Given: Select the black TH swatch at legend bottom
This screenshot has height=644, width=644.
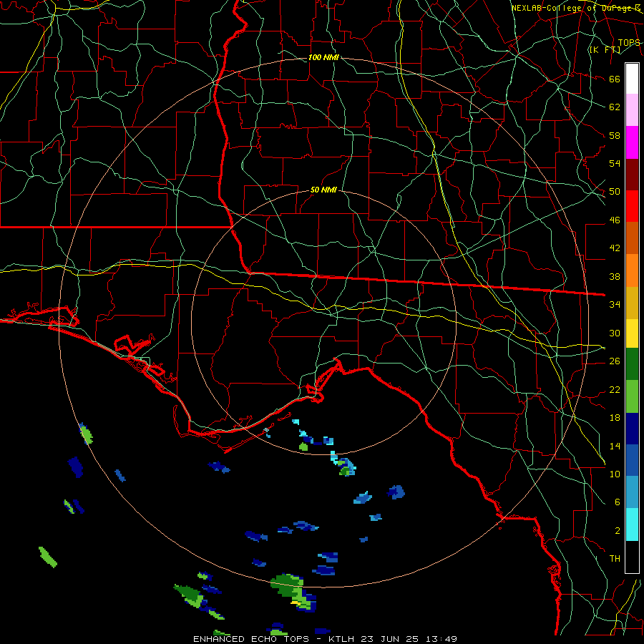Looking at the screenshot, I should [x=632, y=556].
